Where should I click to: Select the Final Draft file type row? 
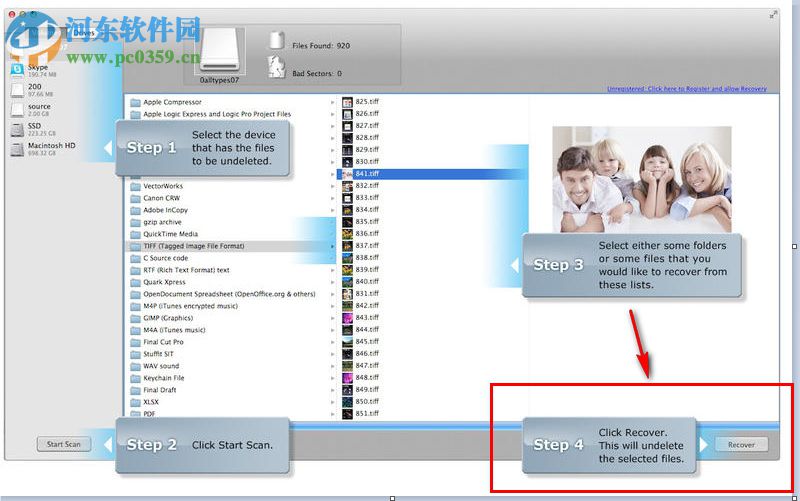point(231,390)
